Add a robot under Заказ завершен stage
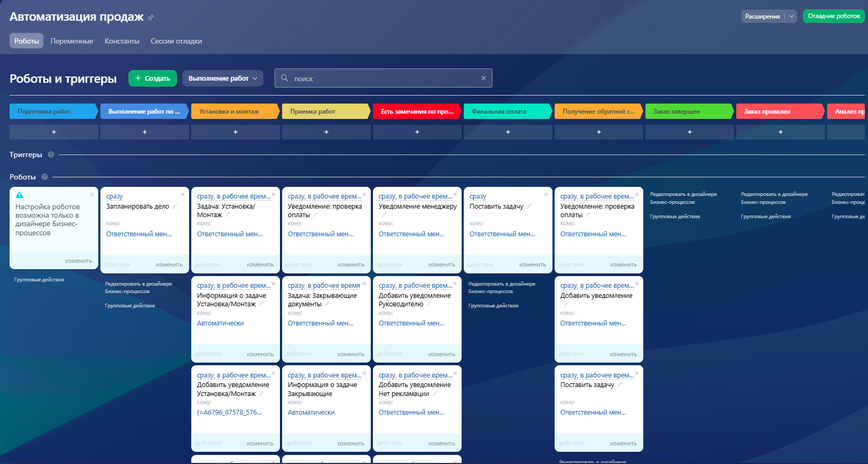Image resolution: width=868 pixels, height=464 pixels. pos(690,132)
